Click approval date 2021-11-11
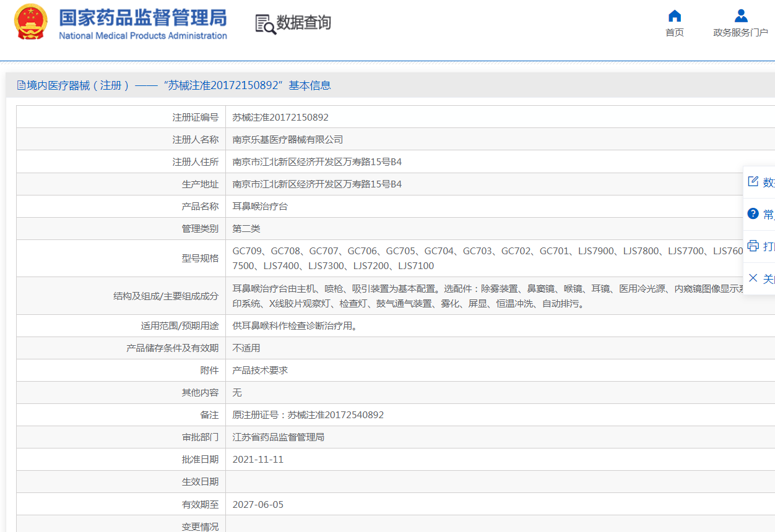This screenshot has height=532, width=775. coord(258,459)
